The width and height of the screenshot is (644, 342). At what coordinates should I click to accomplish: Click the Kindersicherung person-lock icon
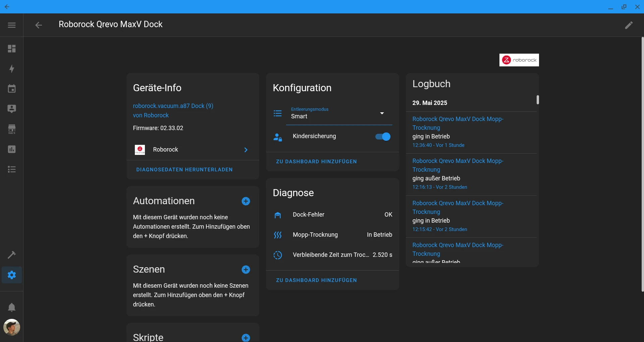pos(278,137)
